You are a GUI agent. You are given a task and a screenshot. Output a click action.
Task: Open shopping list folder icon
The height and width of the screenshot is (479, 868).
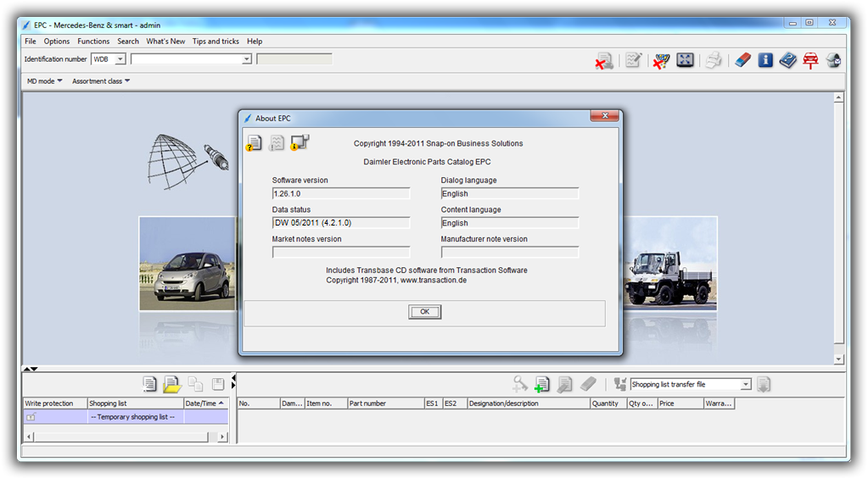172,384
